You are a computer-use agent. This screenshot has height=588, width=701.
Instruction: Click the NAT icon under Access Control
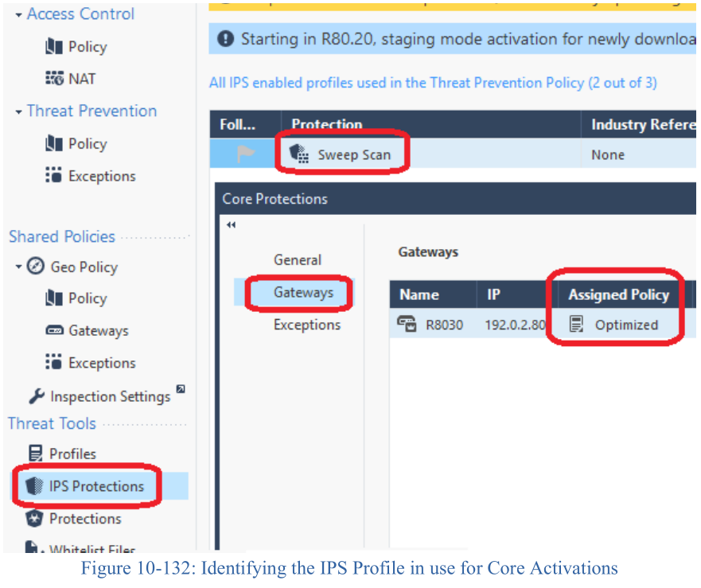54,79
